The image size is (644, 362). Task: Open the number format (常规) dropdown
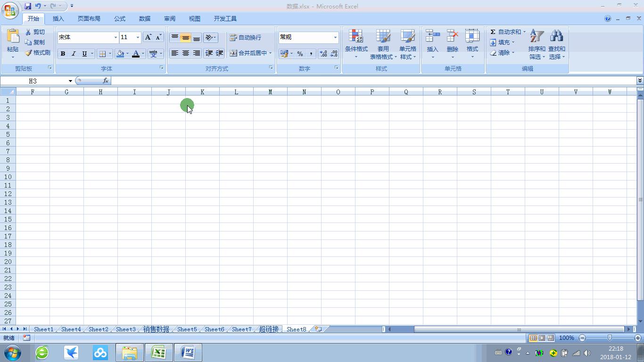(334, 37)
